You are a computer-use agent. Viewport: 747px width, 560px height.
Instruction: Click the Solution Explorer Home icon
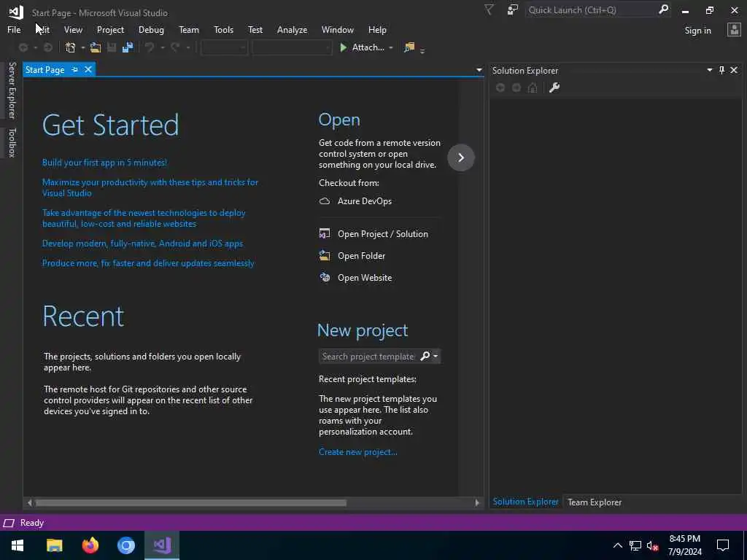click(533, 87)
